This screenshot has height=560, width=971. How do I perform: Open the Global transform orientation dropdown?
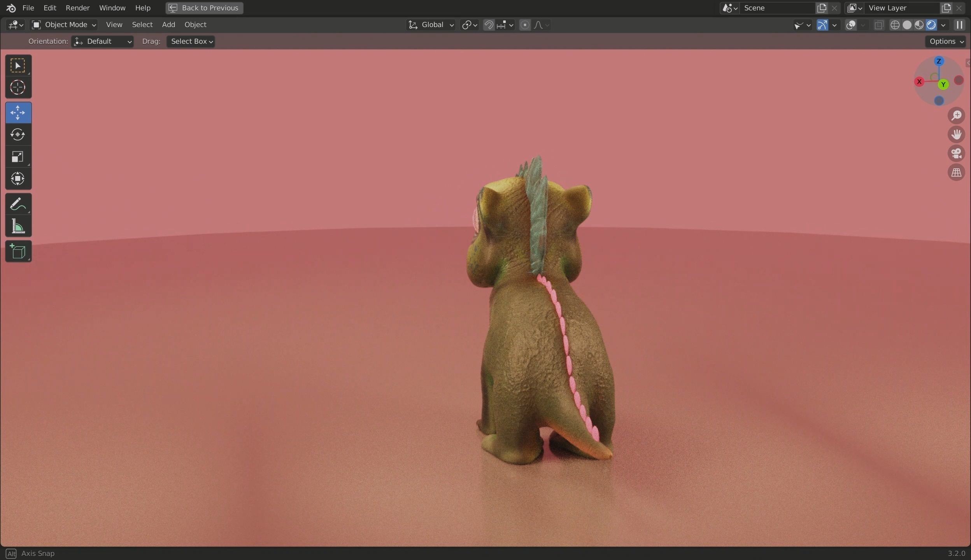(431, 25)
